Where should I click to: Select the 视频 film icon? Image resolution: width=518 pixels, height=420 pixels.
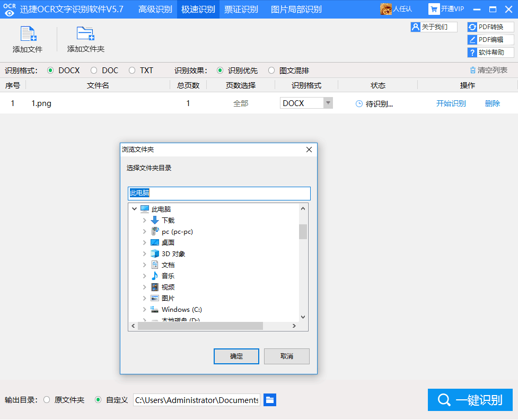[155, 287]
